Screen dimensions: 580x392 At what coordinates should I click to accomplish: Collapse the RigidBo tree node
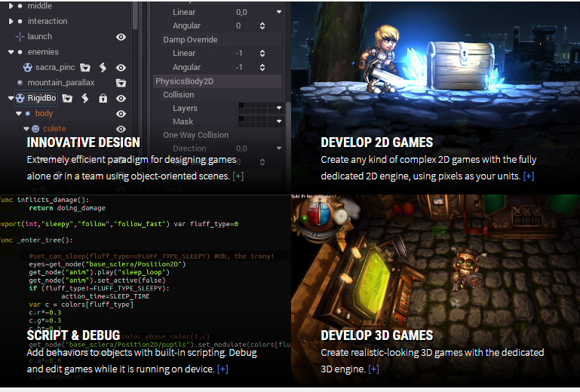(11, 98)
